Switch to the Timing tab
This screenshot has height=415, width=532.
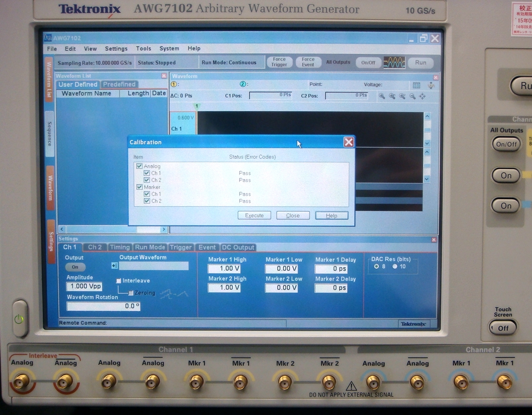point(120,247)
